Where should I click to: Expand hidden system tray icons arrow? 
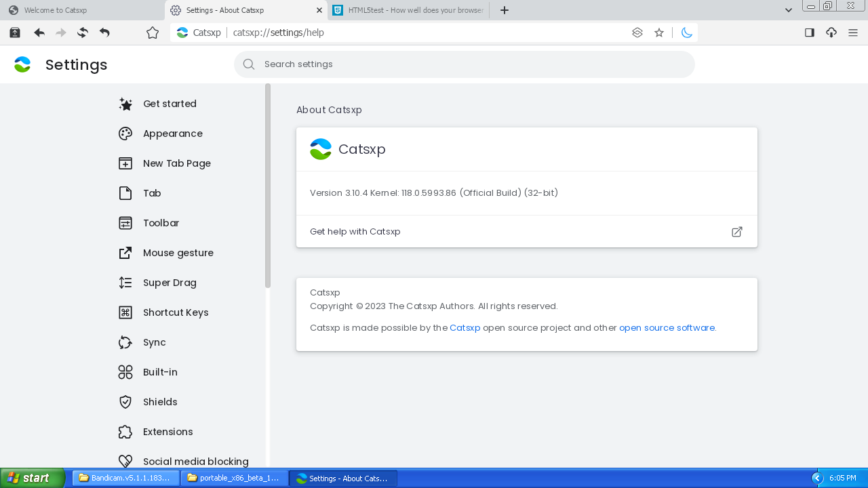[817, 478]
